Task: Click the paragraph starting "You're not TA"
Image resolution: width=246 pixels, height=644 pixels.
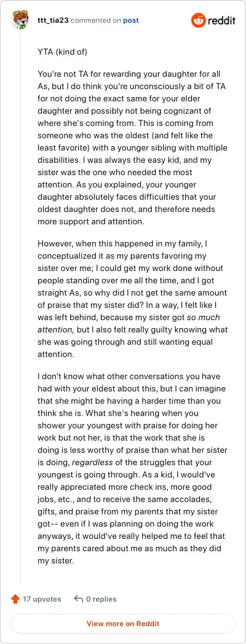Action: tap(132, 148)
